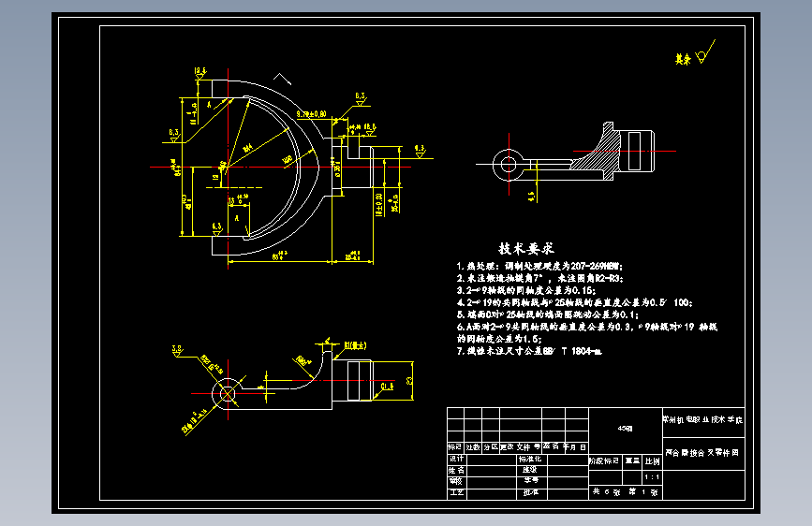Click the 标记 cell in revision table
This screenshot has height=526, width=812.
(x=454, y=446)
